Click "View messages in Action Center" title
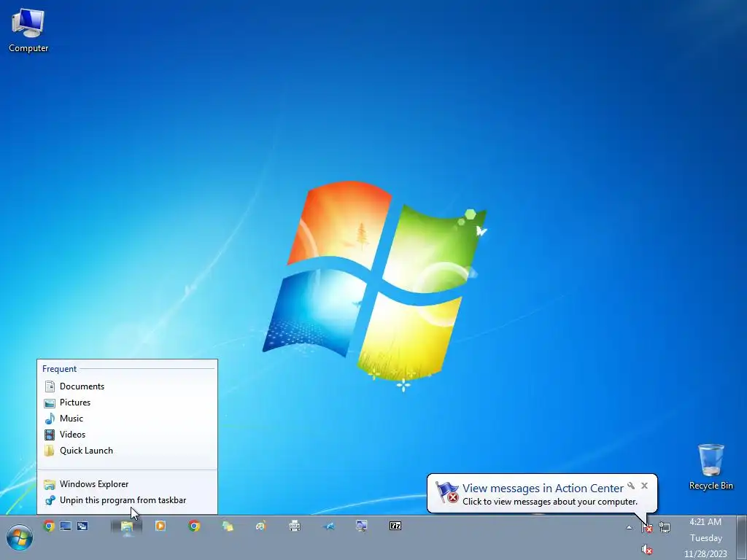 (543, 488)
